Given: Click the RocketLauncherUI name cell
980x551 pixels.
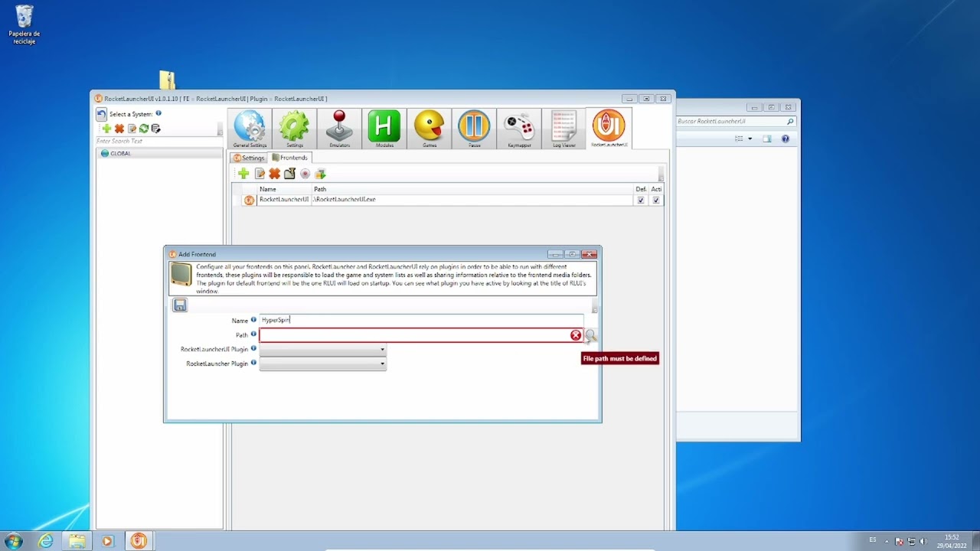Looking at the screenshot, I should tap(284, 200).
